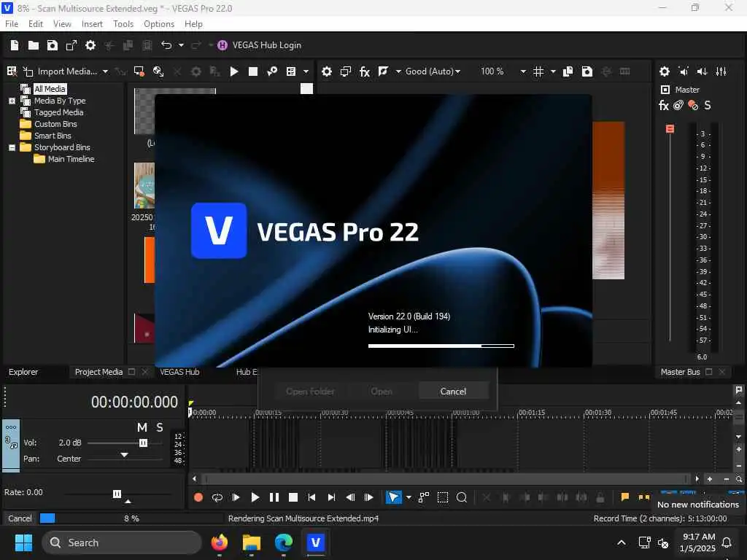Image resolution: width=747 pixels, height=560 pixels.
Task: Open the Insert menu
Action: (x=92, y=24)
